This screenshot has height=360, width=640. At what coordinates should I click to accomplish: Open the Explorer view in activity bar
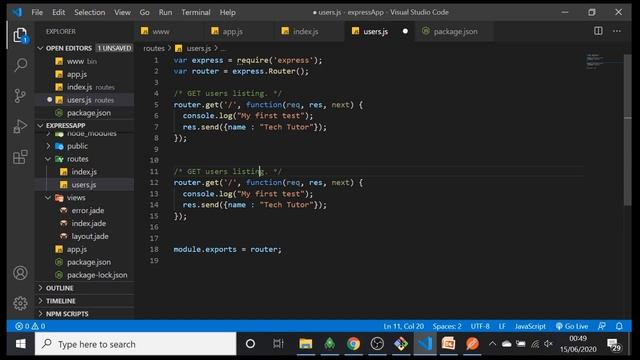[20, 35]
